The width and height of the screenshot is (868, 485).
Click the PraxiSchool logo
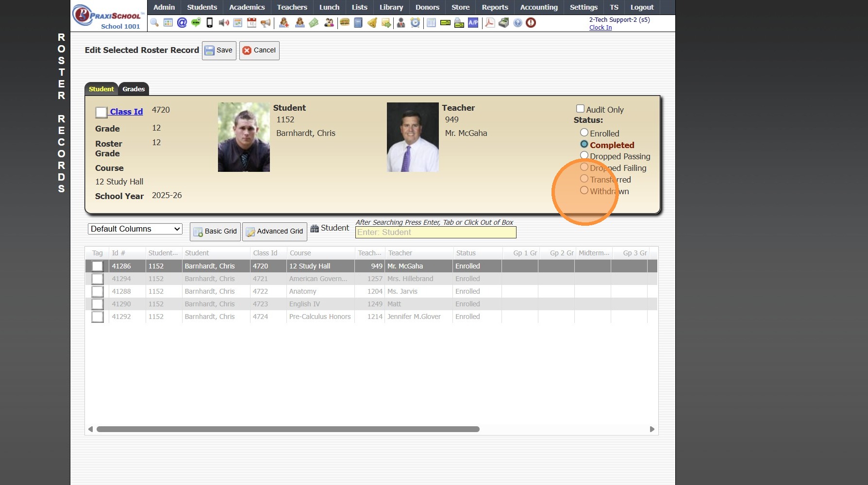[x=109, y=16]
